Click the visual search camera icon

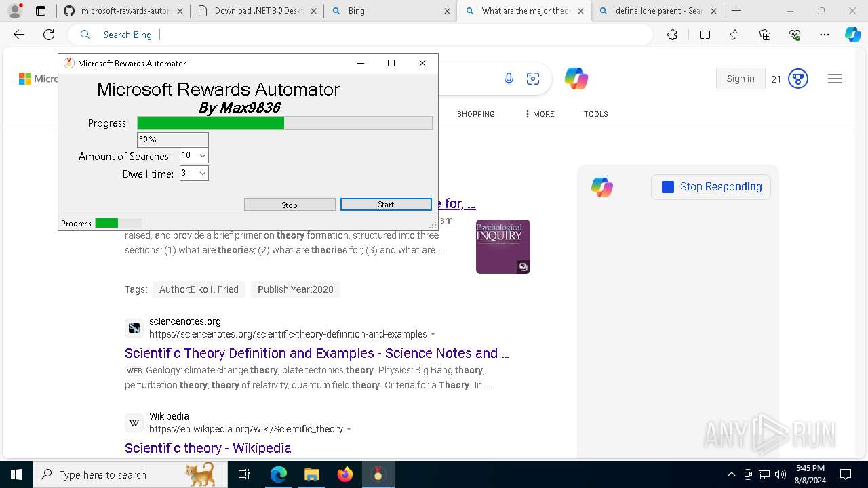pyautogui.click(x=533, y=79)
